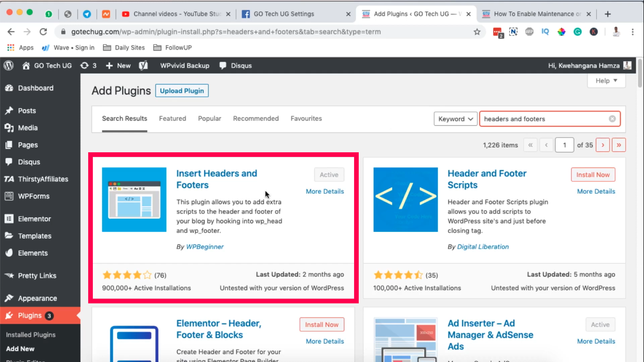
Task: Click the updates icon showing 3
Action: pyautogui.click(x=88, y=66)
